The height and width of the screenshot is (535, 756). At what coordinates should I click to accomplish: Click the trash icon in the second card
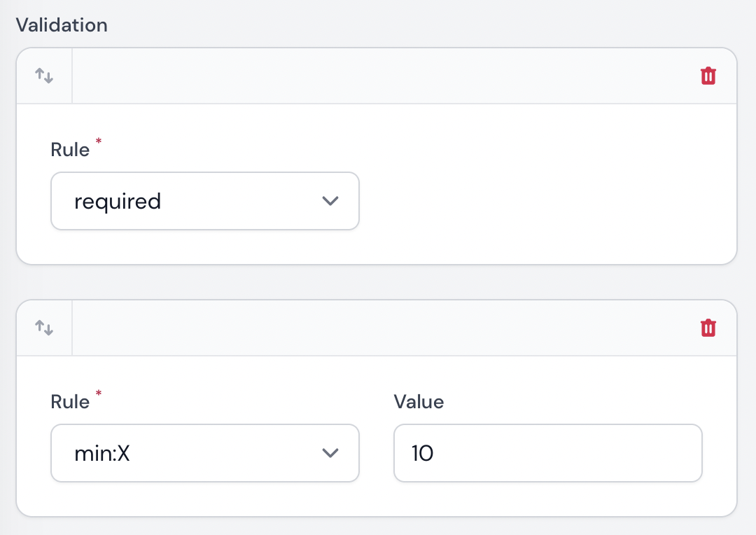coord(708,328)
